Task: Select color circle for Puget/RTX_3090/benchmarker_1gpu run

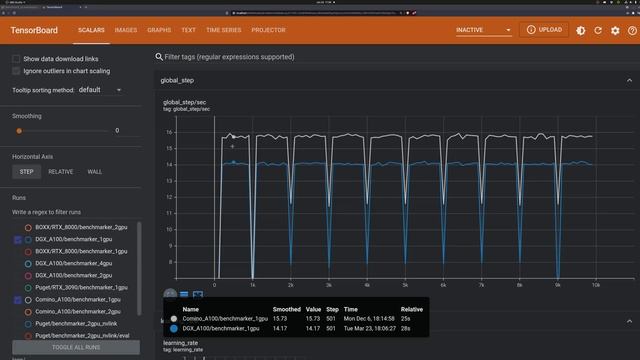Action: (28, 288)
